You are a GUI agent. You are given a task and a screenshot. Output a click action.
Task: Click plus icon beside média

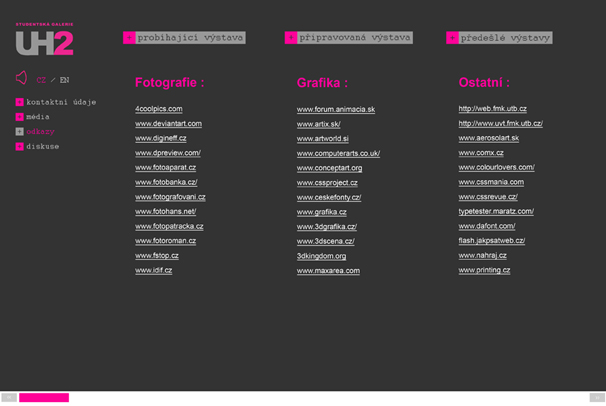[x=19, y=117]
